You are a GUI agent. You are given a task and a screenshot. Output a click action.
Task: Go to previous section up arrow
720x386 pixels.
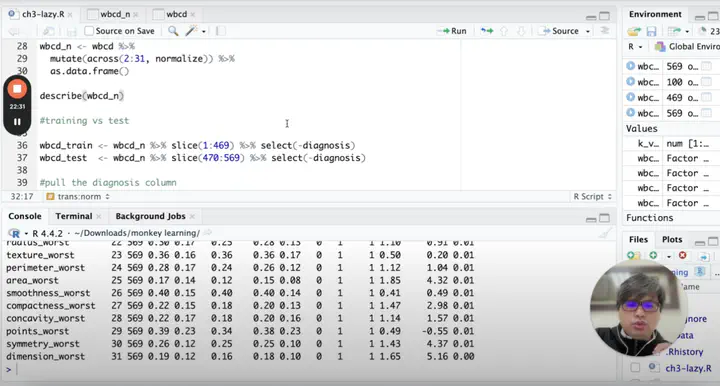[x=504, y=31]
